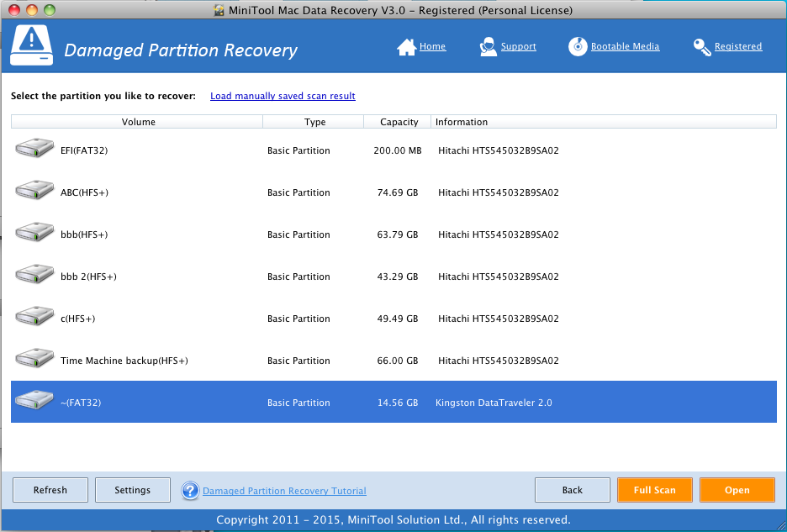
Task: Open the manually saved scan result link
Action: click(x=282, y=96)
